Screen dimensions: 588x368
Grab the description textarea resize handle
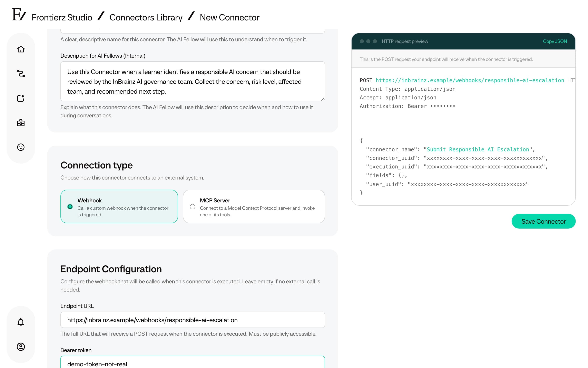point(323,99)
